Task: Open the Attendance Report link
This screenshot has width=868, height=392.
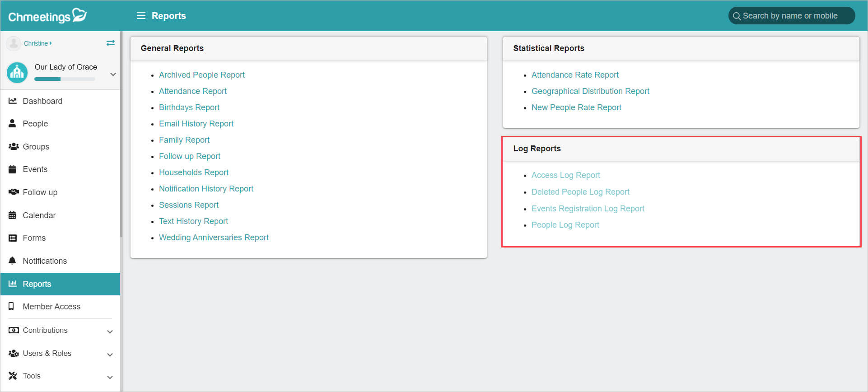Action: click(x=193, y=91)
